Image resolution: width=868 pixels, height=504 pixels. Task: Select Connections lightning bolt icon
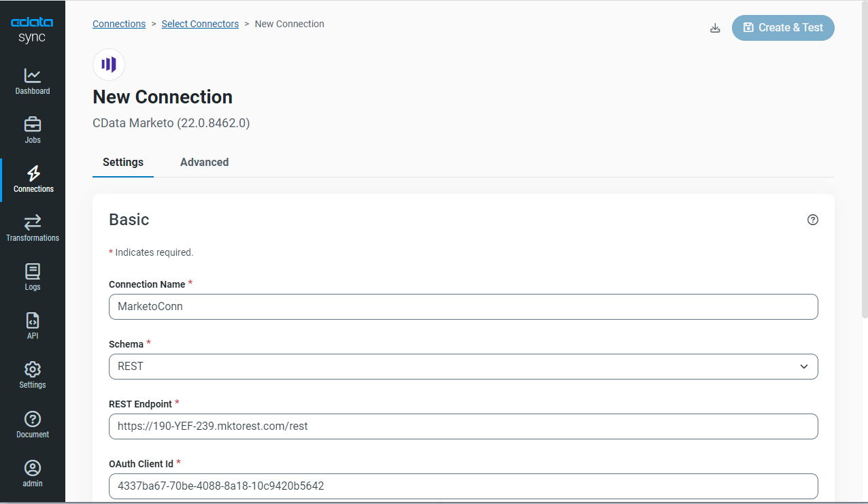click(33, 173)
